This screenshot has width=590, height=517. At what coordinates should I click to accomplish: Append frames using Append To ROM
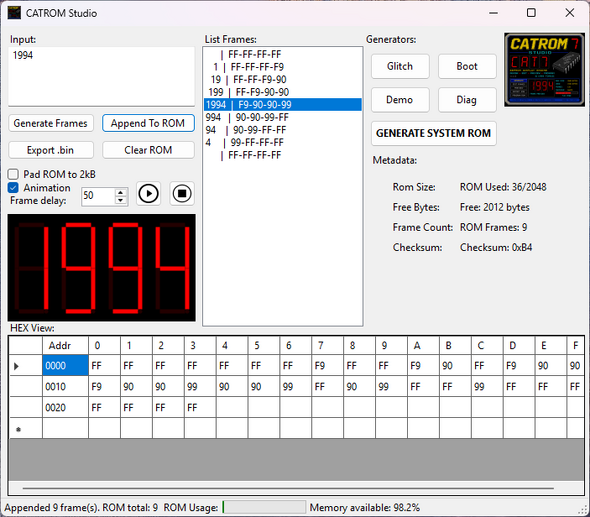[x=148, y=123]
